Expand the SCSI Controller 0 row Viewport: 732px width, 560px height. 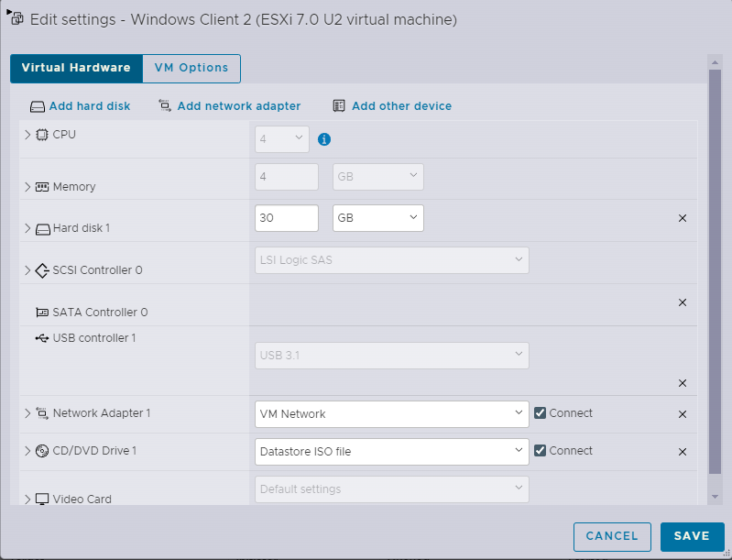click(27, 270)
